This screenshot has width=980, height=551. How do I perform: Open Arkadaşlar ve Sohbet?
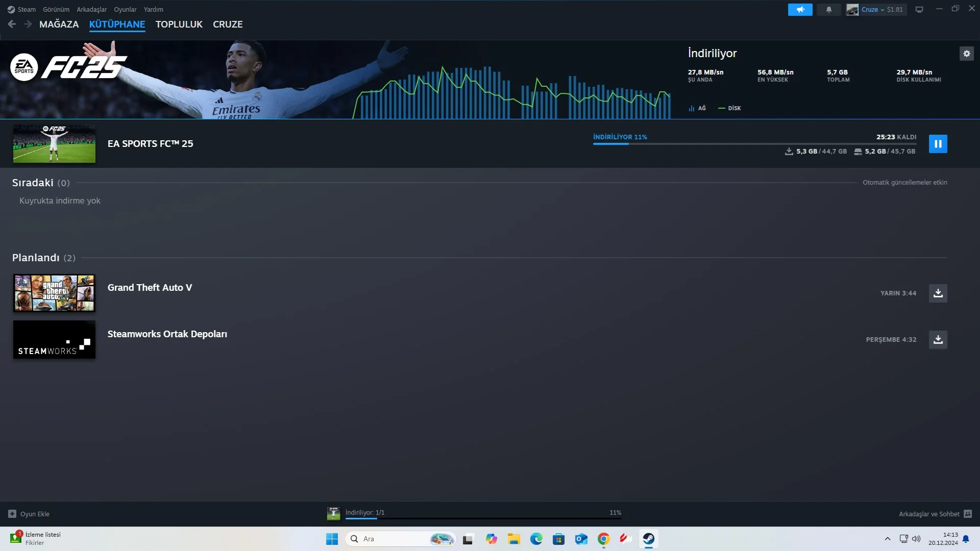point(935,514)
